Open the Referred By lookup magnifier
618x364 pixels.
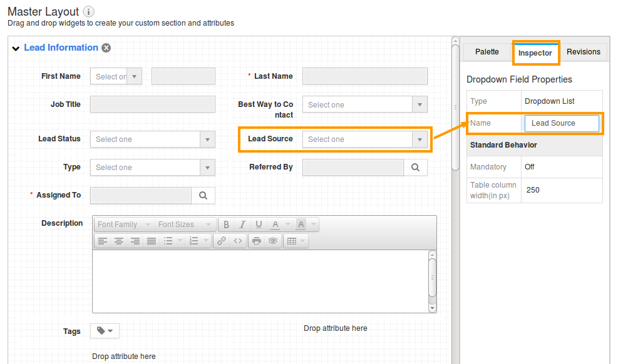[416, 167]
